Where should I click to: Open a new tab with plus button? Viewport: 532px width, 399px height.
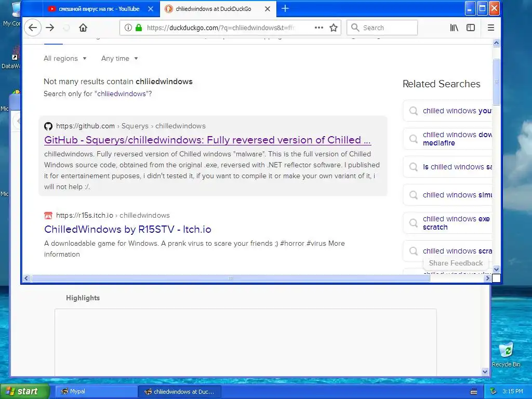(285, 9)
